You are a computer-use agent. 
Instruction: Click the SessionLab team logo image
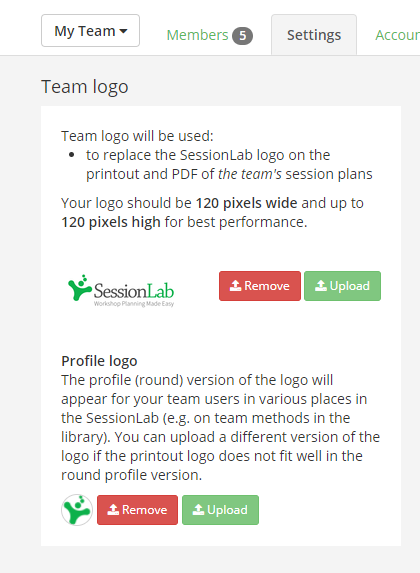coord(121,291)
